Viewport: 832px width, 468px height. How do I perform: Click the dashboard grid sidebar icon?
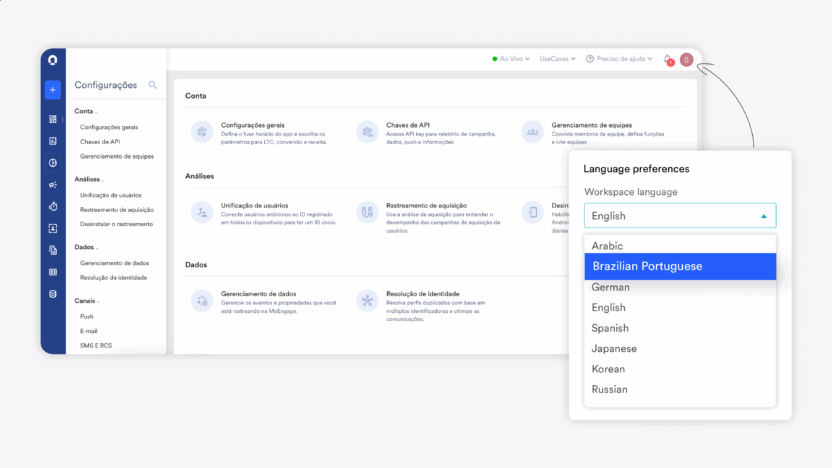(x=52, y=119)
